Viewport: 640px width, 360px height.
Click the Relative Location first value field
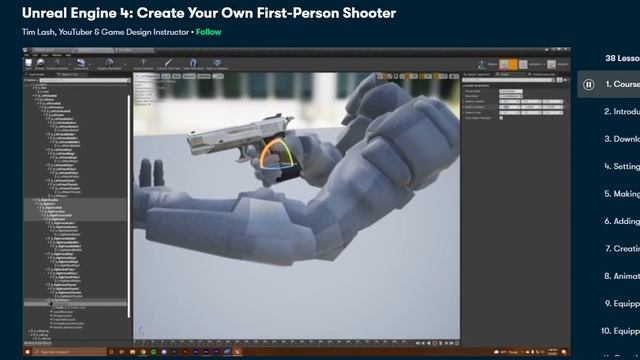pos(509,102)
